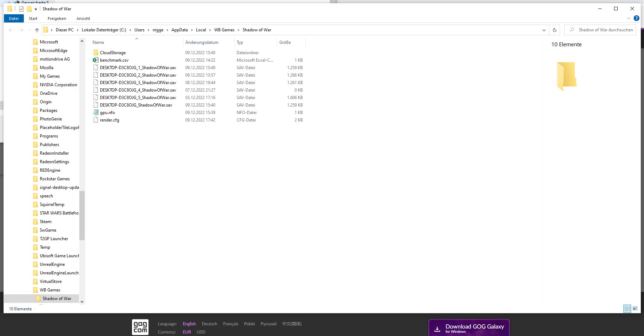Go forward with the right arrow
Viewport: 644px width, 336px height.
click(x=21, y=30)
